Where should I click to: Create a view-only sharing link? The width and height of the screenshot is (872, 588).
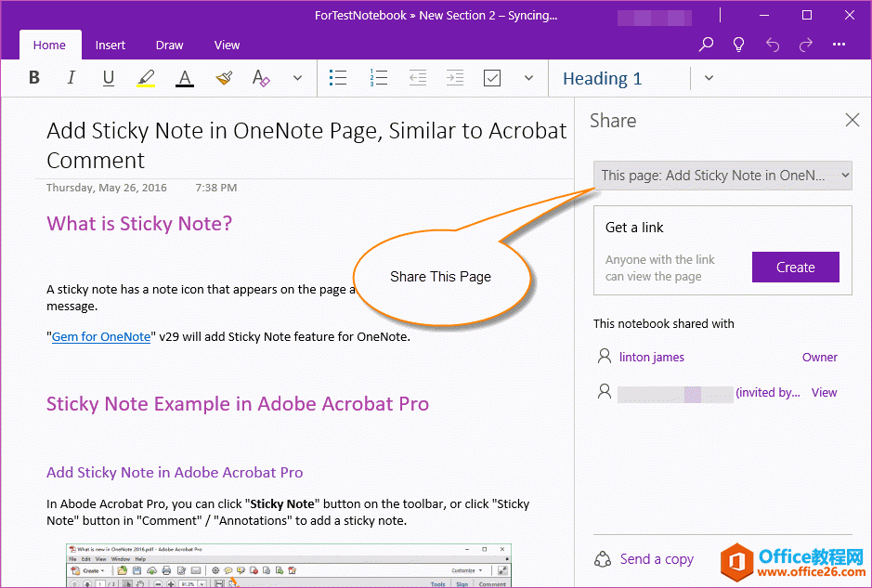tap(795, 267)
